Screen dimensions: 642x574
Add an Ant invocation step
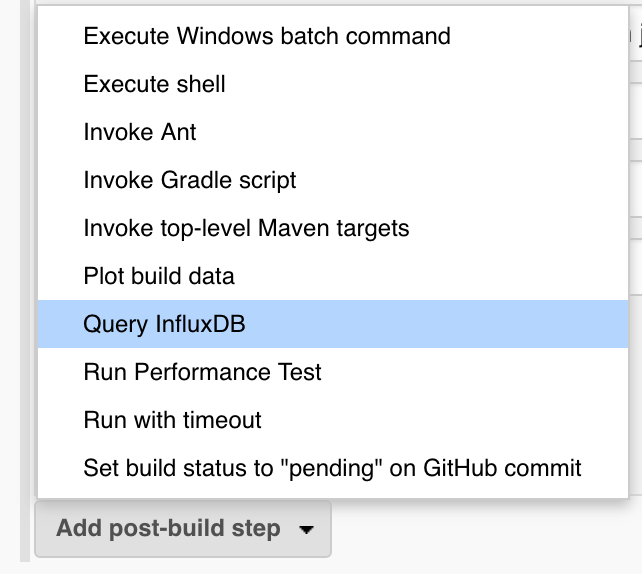point(140,132)
